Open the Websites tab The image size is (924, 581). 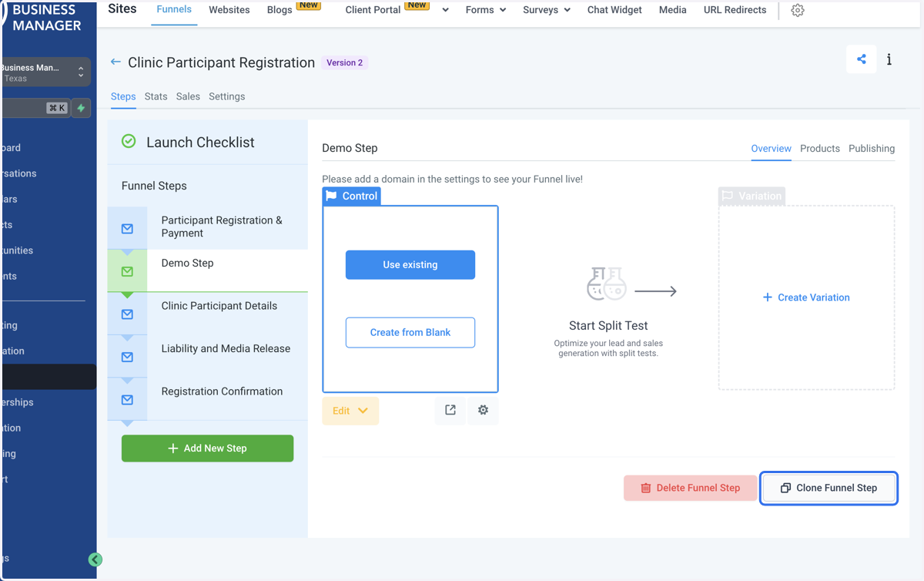229,10
